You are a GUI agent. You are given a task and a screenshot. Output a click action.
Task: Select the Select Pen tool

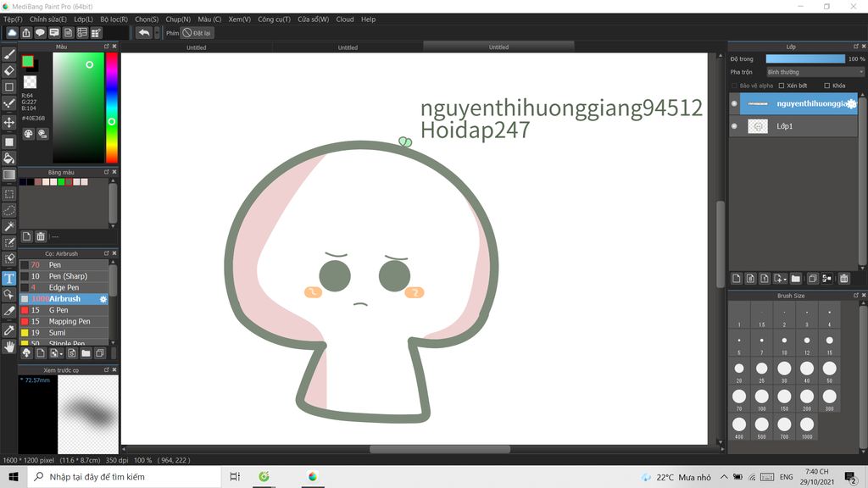(8, 242)
